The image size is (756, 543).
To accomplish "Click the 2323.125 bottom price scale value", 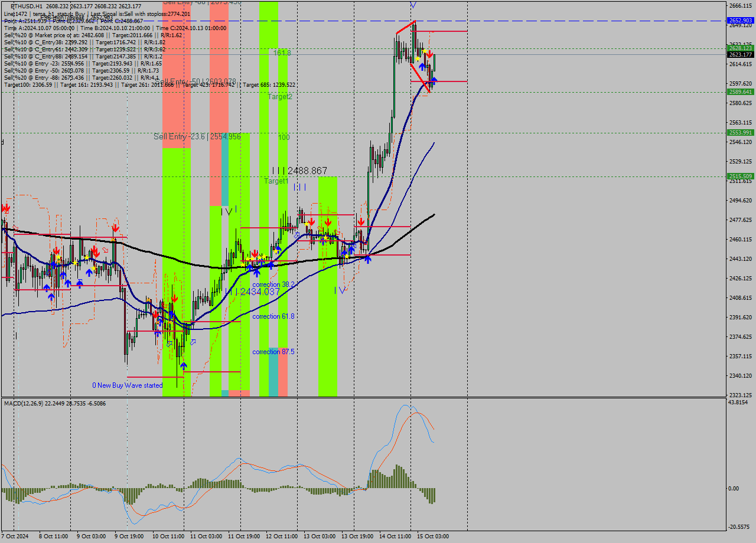I will click(x=740, y=395).
